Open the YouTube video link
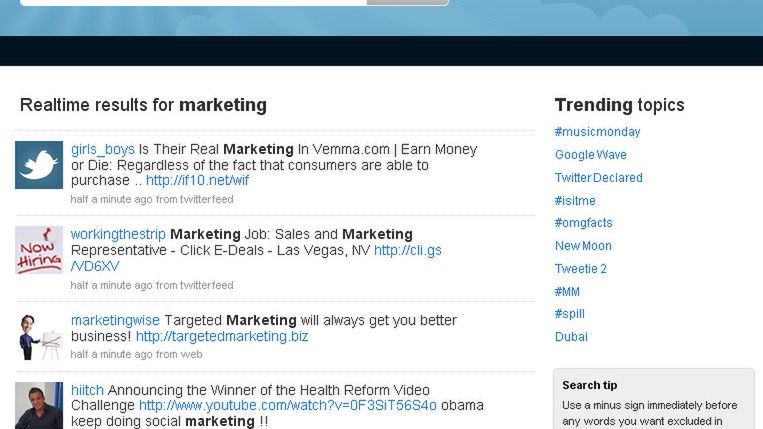 [x=288, y=406]
